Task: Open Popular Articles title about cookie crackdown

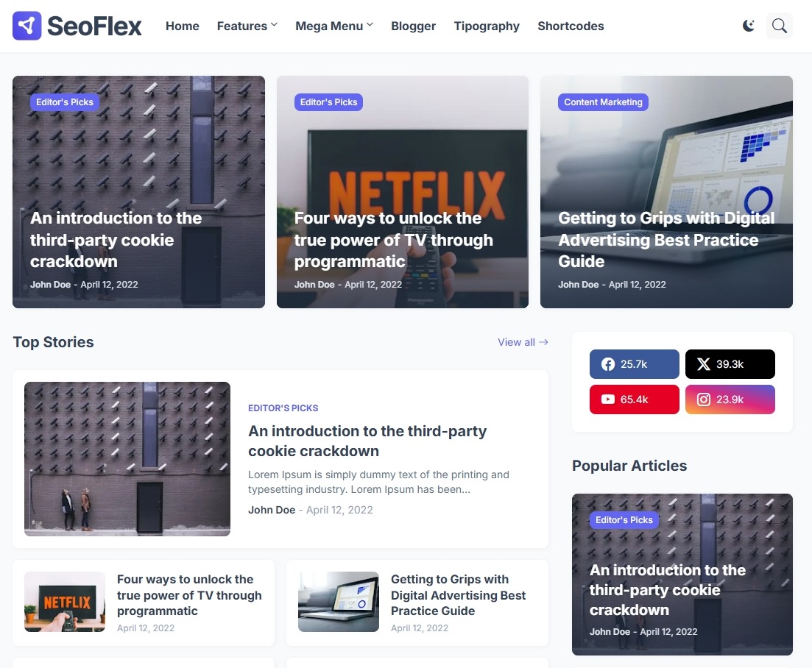Action: click(668, 590)
